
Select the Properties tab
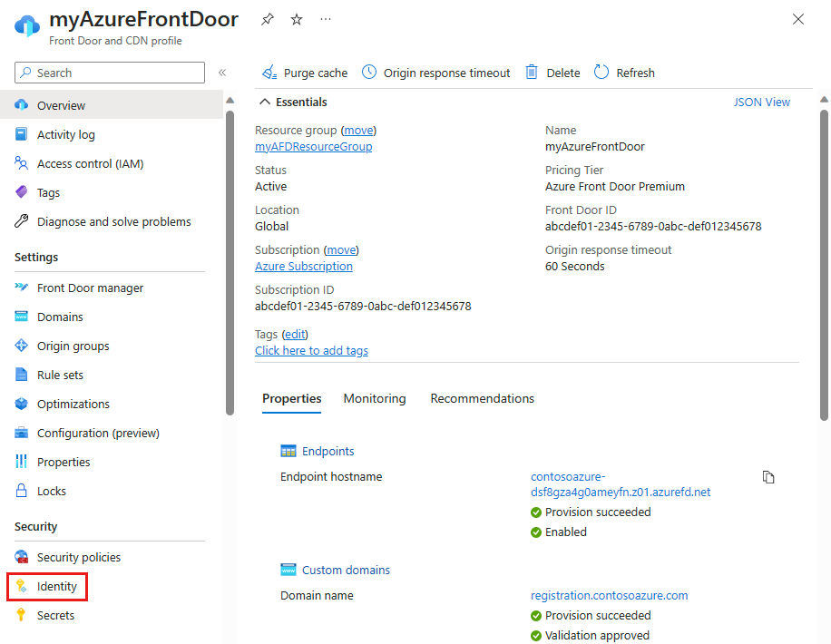pos(291,398)
